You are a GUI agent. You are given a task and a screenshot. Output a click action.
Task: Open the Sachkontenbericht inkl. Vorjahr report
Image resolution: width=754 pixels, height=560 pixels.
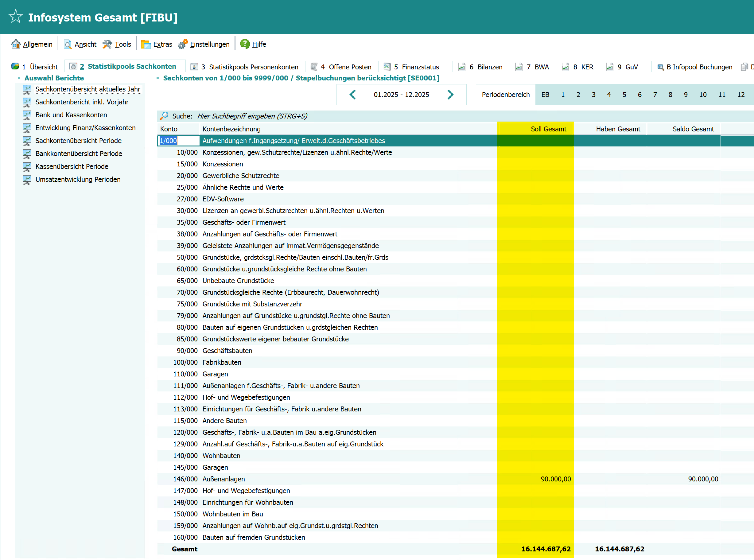(x=82, y=102)
